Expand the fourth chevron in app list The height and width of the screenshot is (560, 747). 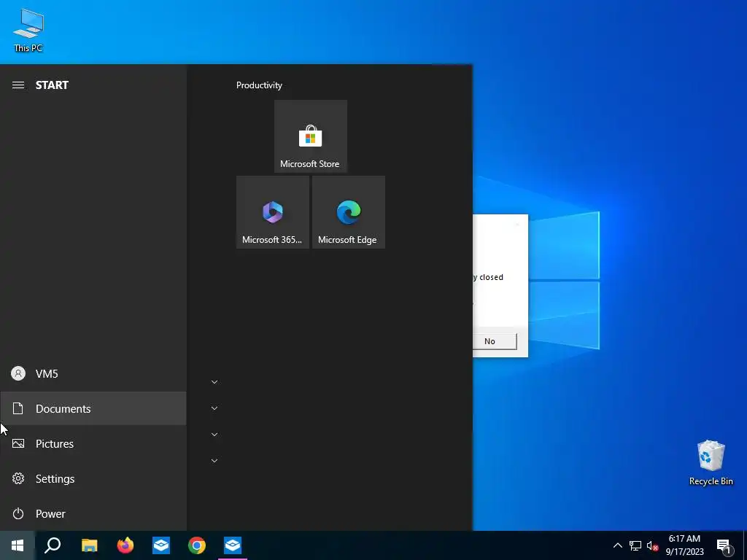(214, 461)
